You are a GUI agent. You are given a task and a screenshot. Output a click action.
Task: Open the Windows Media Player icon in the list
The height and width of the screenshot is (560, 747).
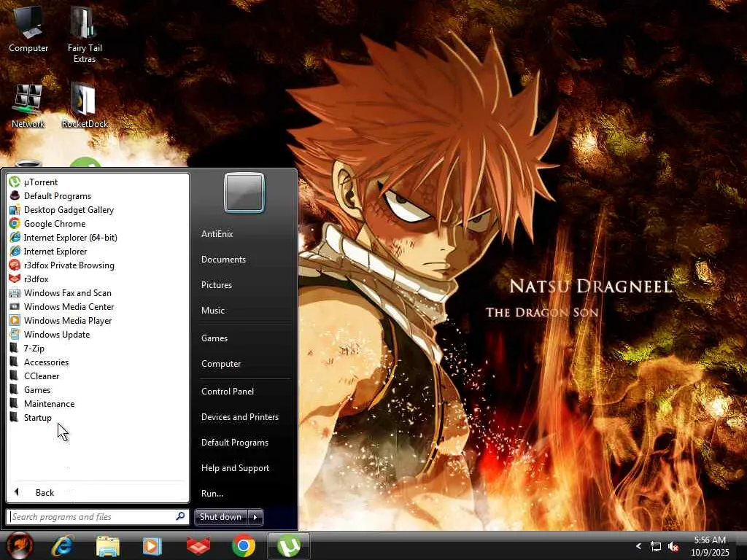click(15, 320)
